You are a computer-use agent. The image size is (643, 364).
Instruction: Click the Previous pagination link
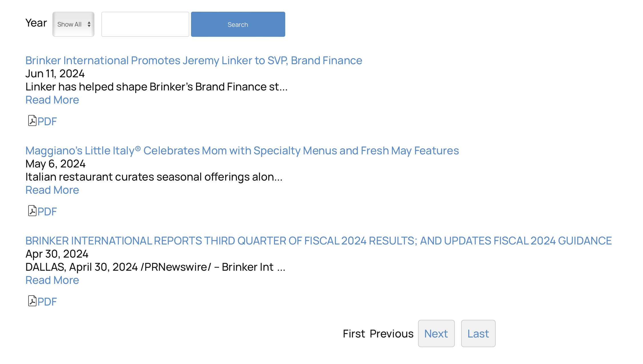391,334
